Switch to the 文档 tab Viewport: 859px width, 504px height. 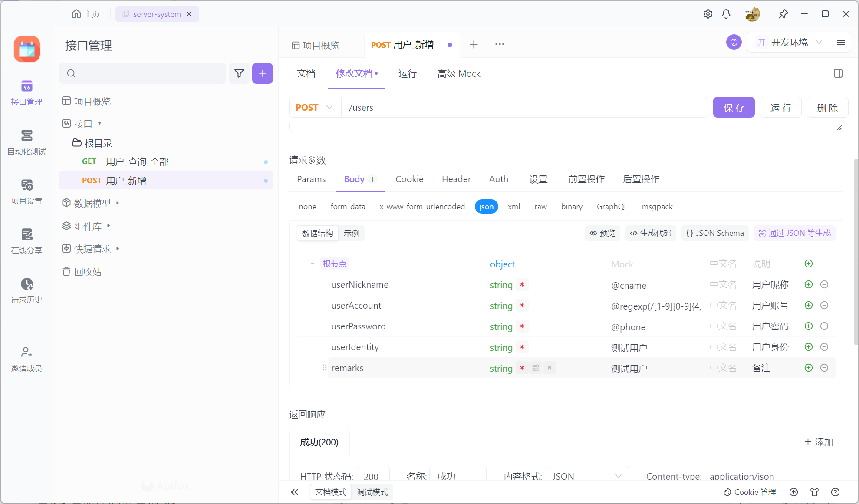306,73
